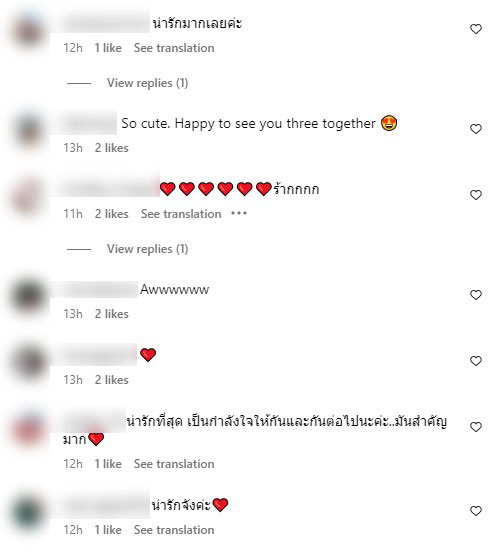
Task: See translation of the bottom comment
Action: [x=174, y=530]
